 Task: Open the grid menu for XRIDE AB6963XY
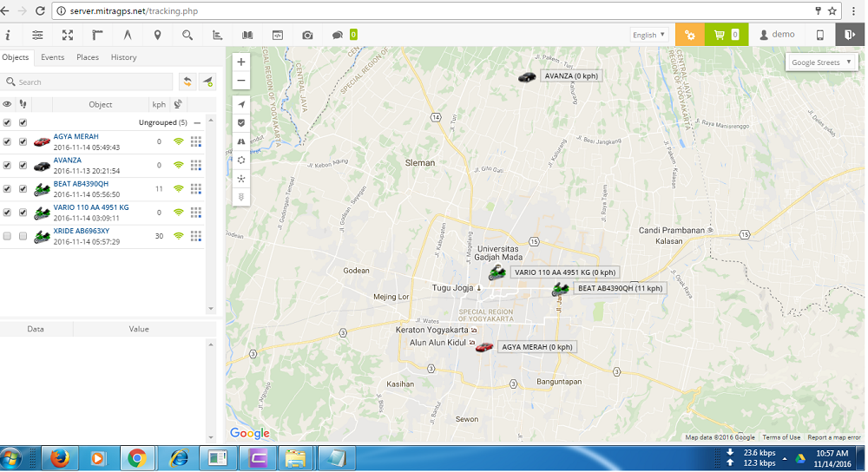tap(195, 236)
